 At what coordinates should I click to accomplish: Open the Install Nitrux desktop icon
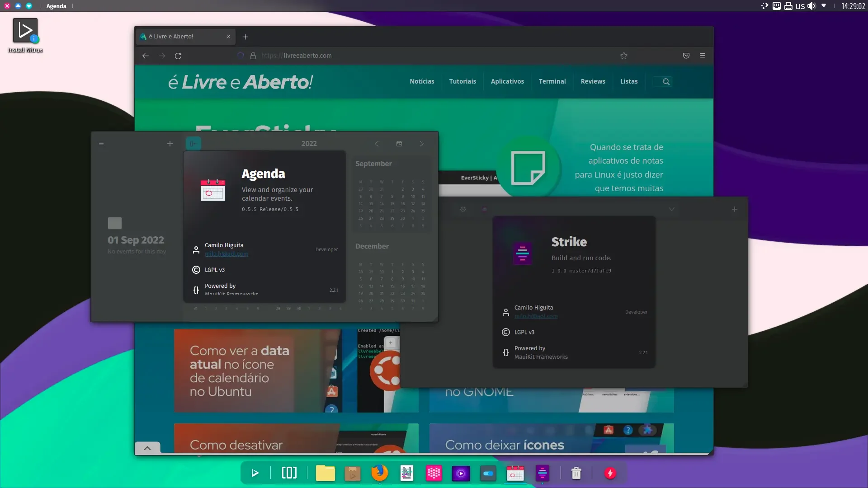pyautogui.click(x=25, y=35)
